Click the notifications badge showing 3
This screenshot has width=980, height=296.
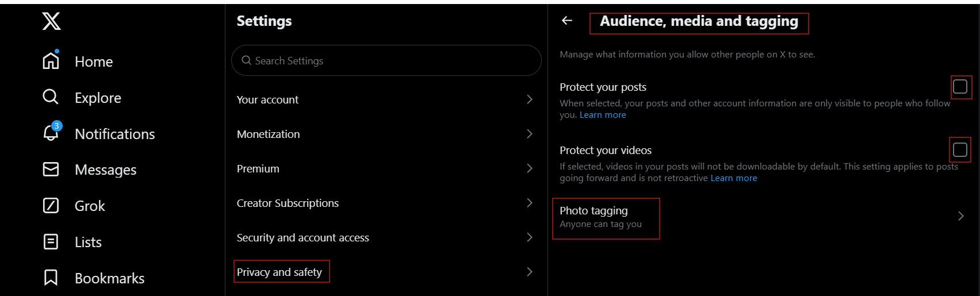click(56, 126)
